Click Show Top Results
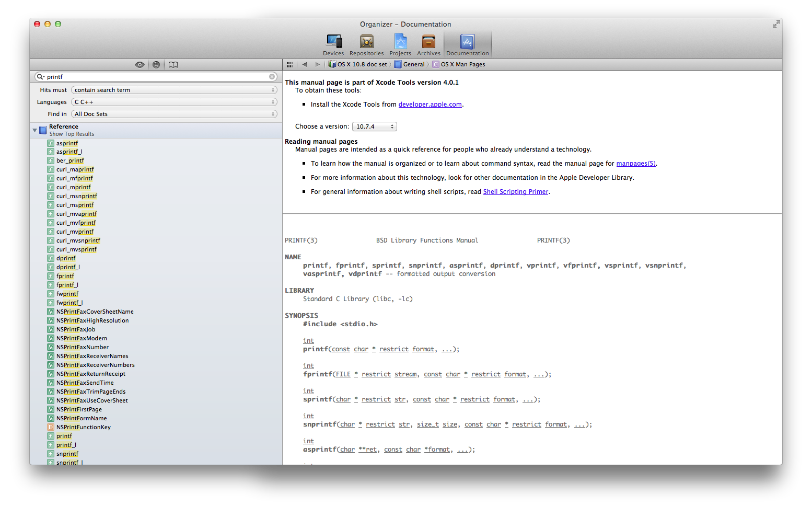Image resolution: width=812 pixels, height=506 pixels. point(72,134)
